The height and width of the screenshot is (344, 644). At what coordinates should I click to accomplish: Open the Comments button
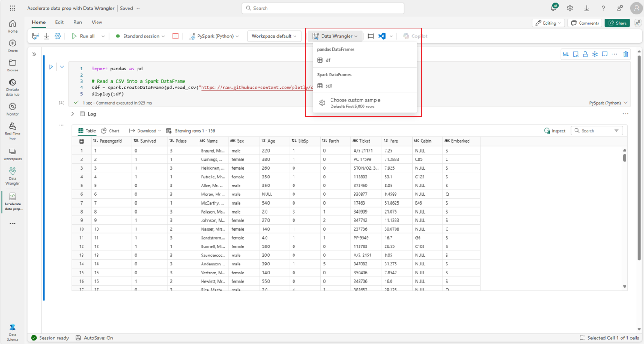point(585,23)
